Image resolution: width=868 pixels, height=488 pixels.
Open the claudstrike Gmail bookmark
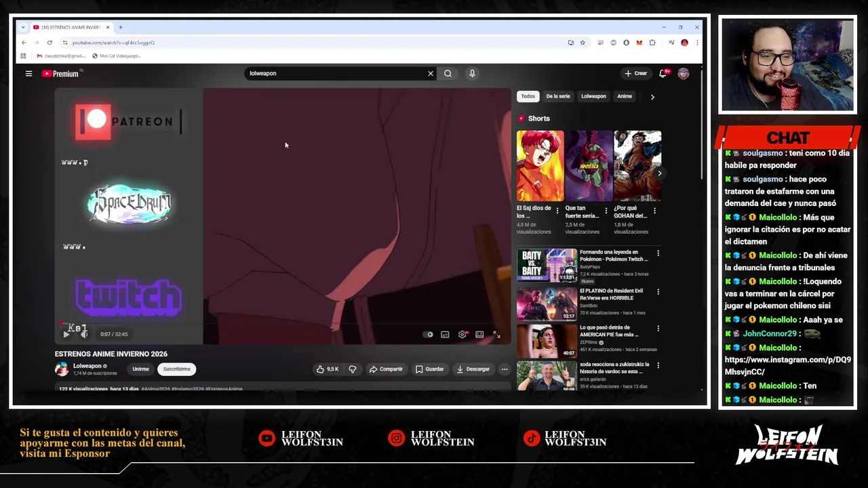(61, 56)
